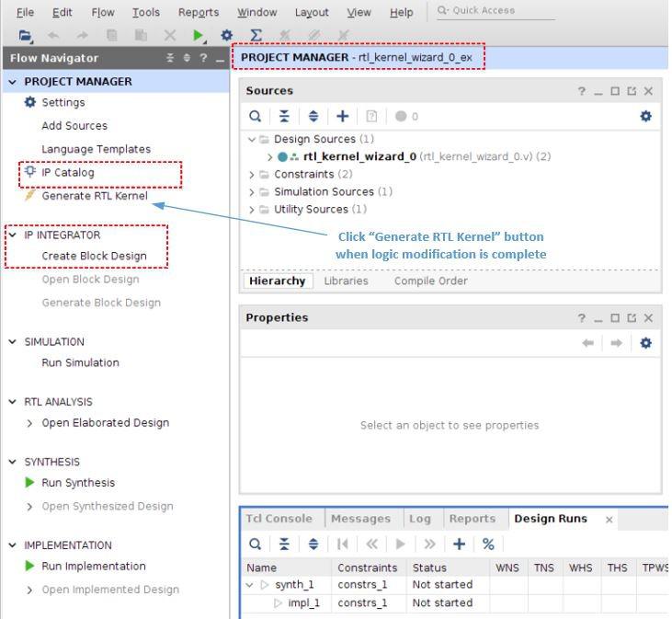Viewport: 672px width, 619px height.
Task: Open Flow Navigator help question mark
Action: [203, 58]
